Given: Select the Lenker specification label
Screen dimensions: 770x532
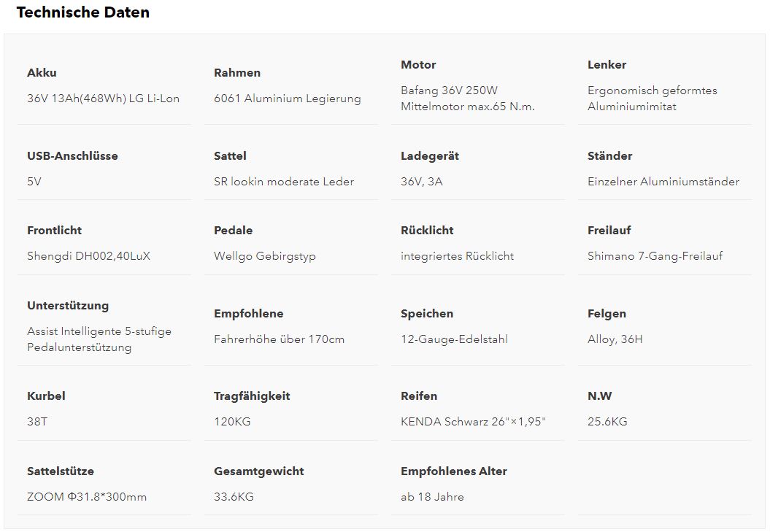Looking at the screenshot, I should pyautogui.click(x=607, y=65).
